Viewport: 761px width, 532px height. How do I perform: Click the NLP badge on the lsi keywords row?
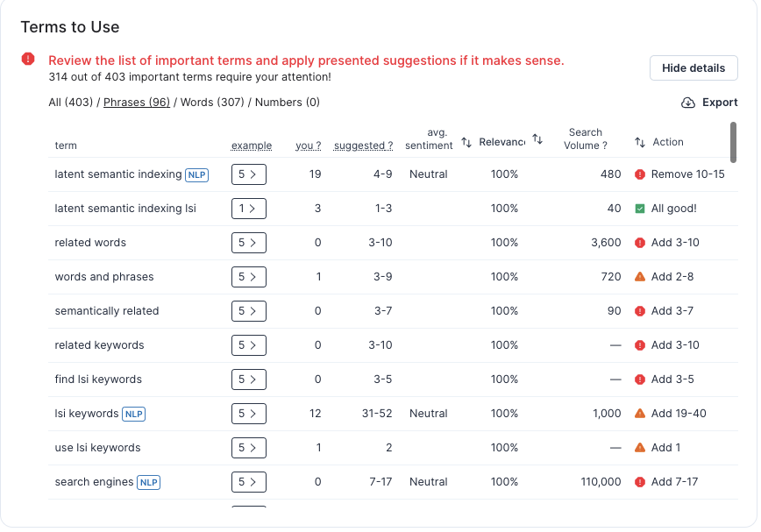[x=133, y=413]
